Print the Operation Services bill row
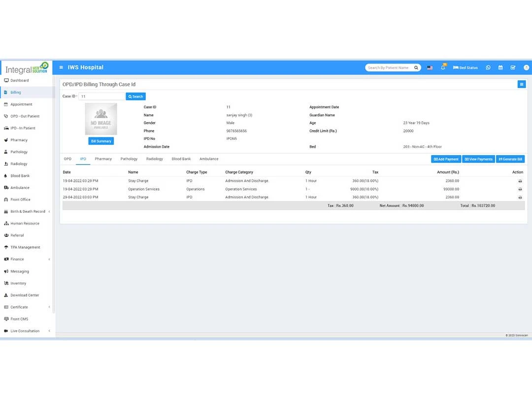Viewport: 532px width, 399px height. coord(520,189)
